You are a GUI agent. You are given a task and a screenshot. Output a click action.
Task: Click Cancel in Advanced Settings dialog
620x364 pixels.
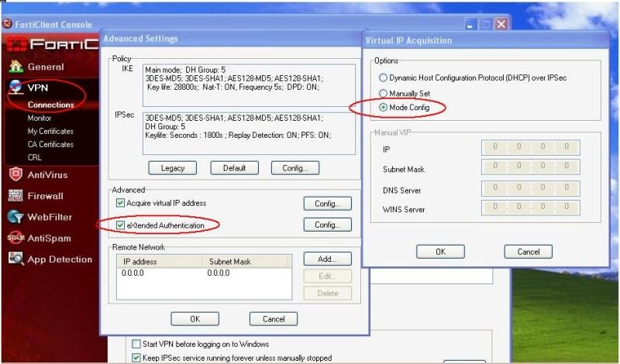tap(274, 319)
